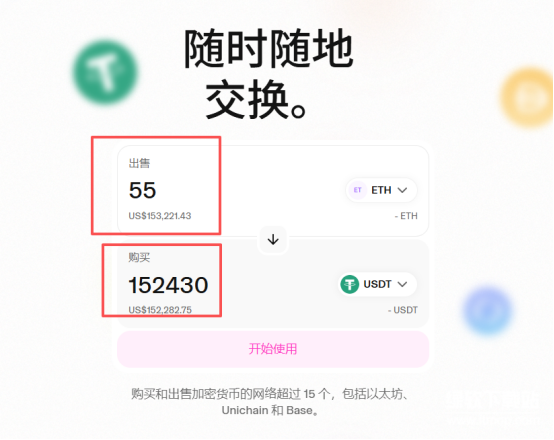
Task: Click the '- USDT' balance text
Action: [x=403, y=310]
